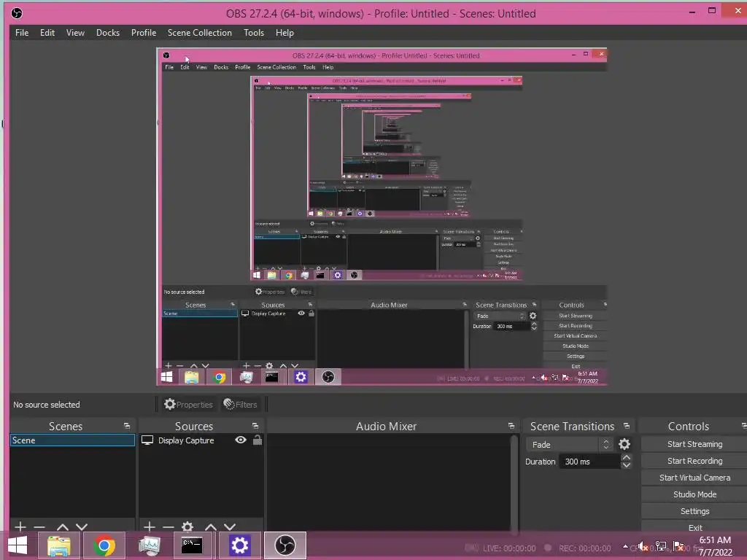Open the Tools menu
Image resolution: width=747 pixels, height=560 pixels.
pos(253,33)
